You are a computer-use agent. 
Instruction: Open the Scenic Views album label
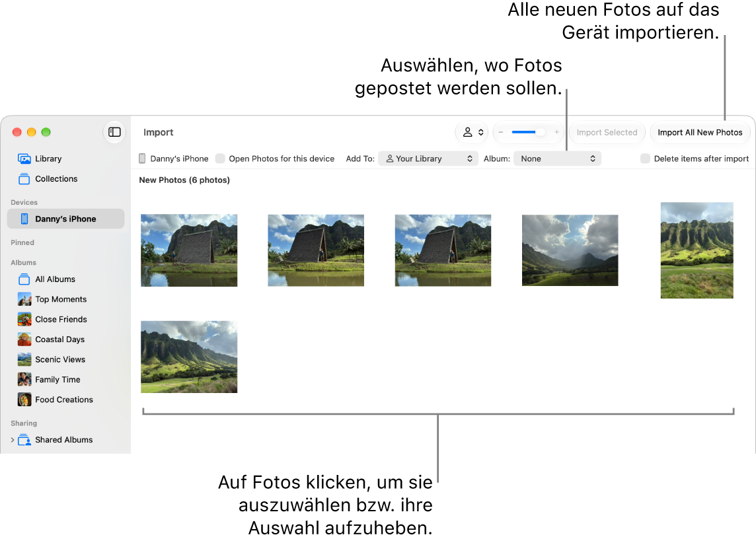tap(60, 359)
